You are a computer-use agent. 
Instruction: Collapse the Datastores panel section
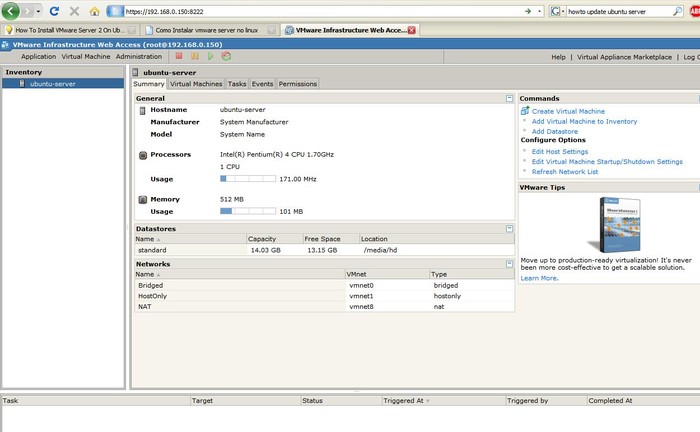point(509,229)
